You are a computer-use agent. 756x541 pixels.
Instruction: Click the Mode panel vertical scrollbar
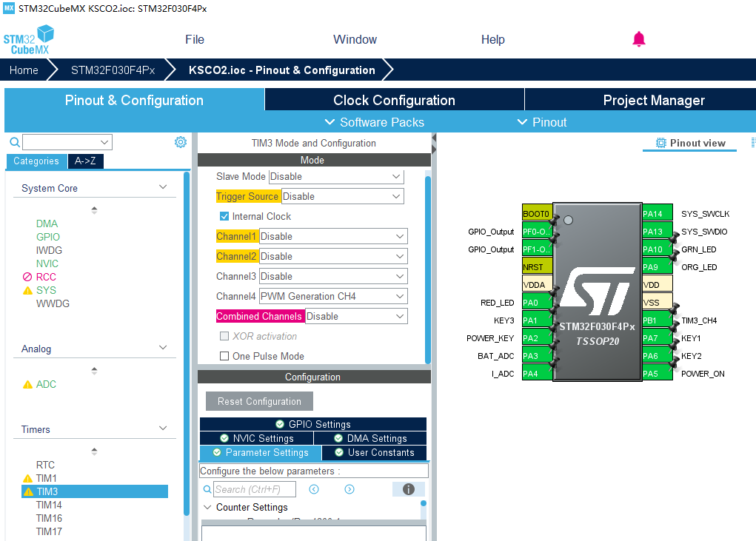click(x=428, y=270)
